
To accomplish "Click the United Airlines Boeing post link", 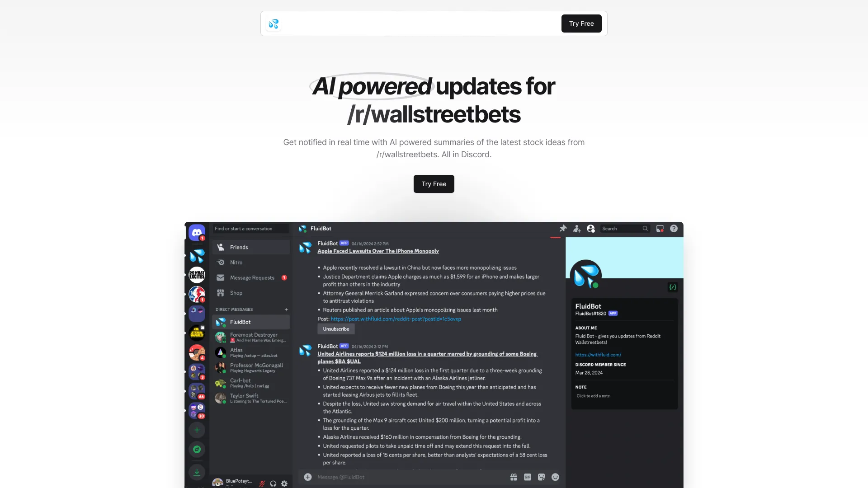I will tap(426, 357).
